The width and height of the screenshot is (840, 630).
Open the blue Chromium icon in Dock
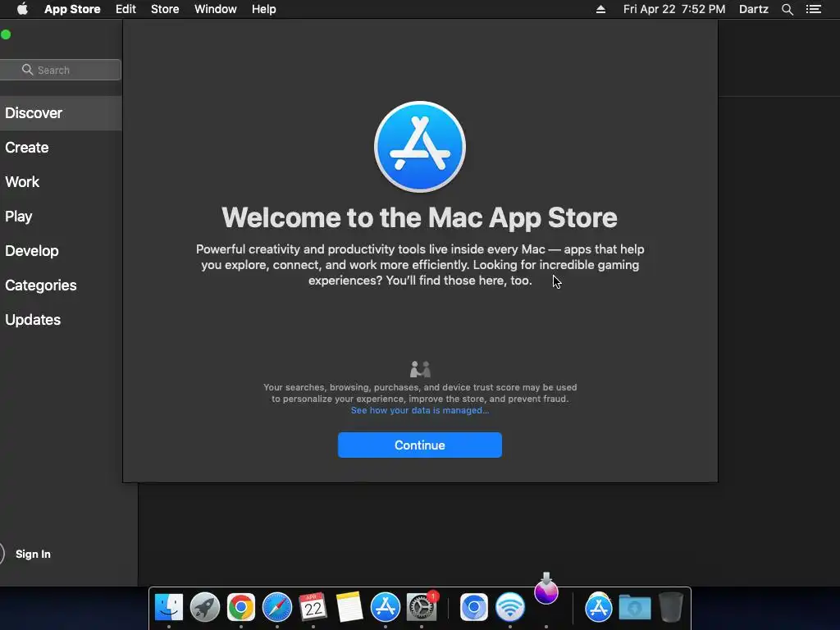(473, 608)
